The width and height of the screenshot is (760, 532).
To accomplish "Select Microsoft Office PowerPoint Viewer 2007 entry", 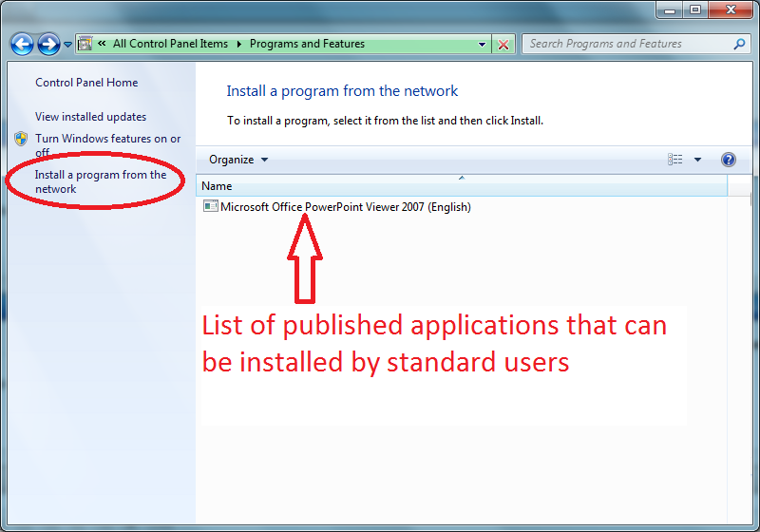I will [x=337, y=207].
